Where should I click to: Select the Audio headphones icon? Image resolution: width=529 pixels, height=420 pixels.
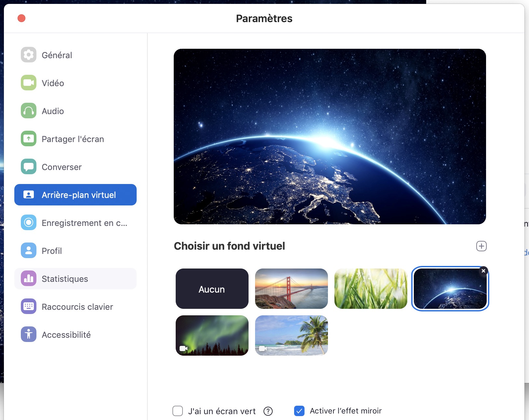[29, 111]
